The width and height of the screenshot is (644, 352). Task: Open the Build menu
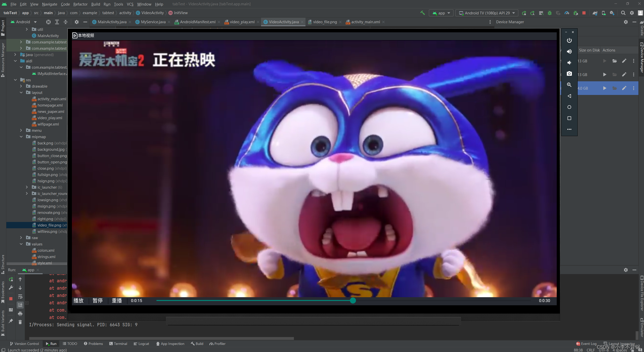coord(96,4)
